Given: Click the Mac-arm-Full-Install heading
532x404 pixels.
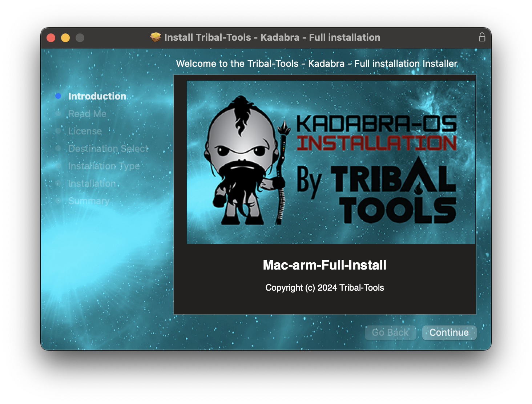Looking at the screenshot, I should pyautogui.click(x=325, y=265).
